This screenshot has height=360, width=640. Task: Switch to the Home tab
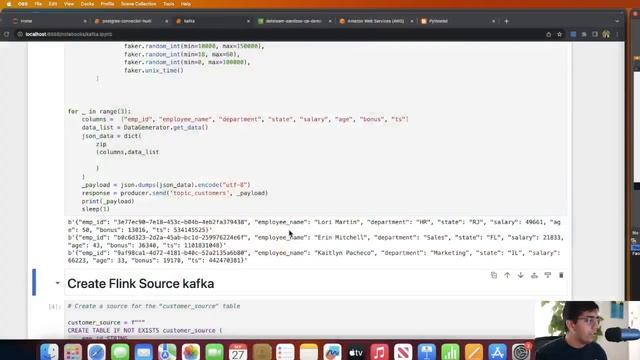46,21
